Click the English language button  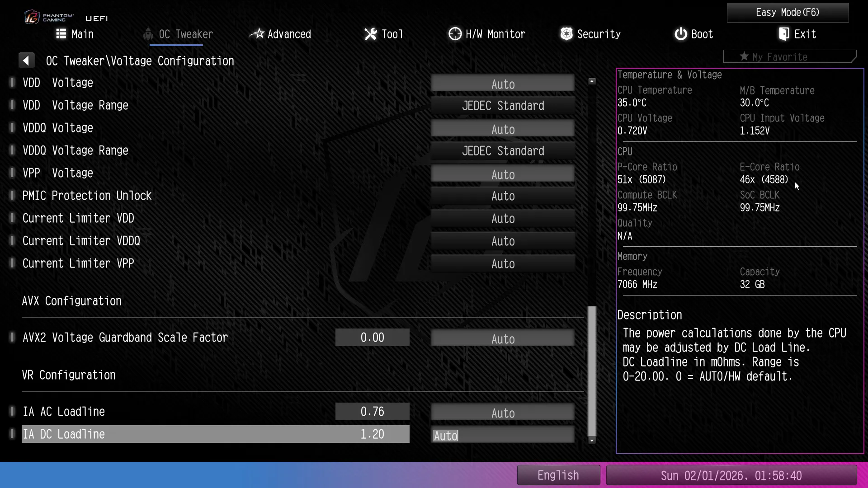[x=558, y=475]
